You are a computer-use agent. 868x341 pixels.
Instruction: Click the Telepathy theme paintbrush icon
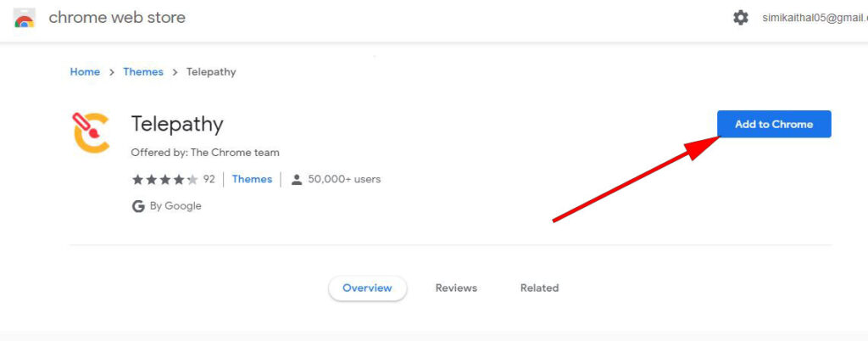point(92,132)
